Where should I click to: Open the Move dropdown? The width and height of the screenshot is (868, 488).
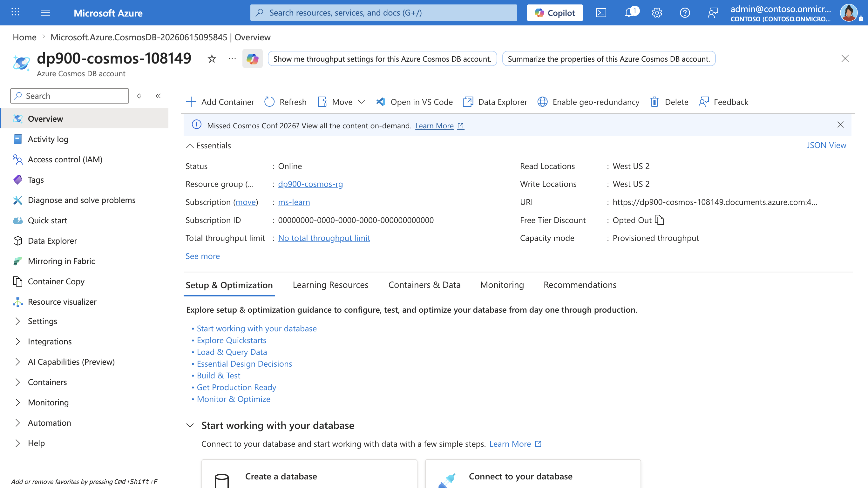342,102
